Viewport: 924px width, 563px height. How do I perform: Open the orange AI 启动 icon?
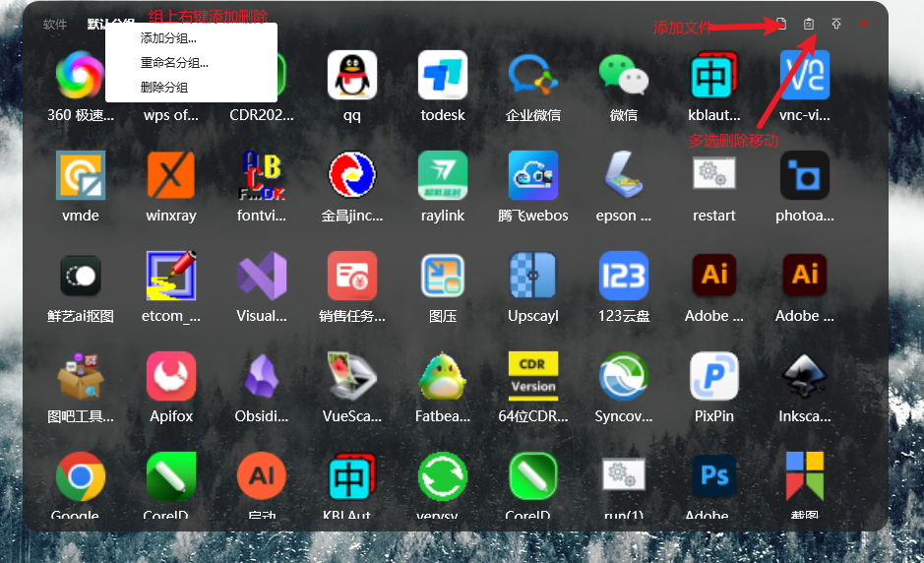point(262,476)
